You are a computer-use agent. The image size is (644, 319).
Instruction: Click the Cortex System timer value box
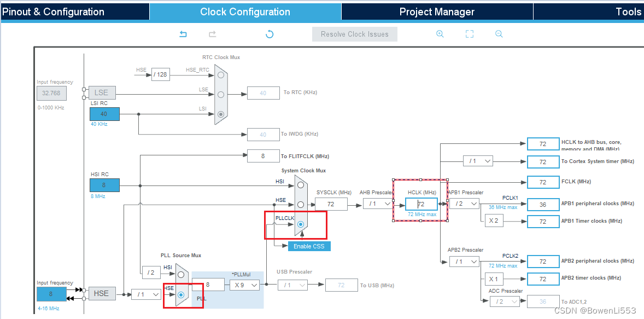coord(543,161)
